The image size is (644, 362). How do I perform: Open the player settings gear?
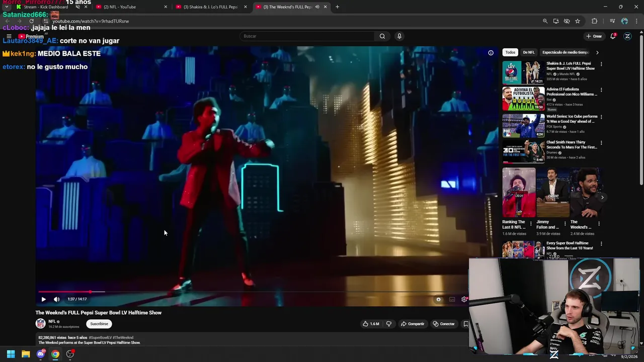[x=464, y=299]
